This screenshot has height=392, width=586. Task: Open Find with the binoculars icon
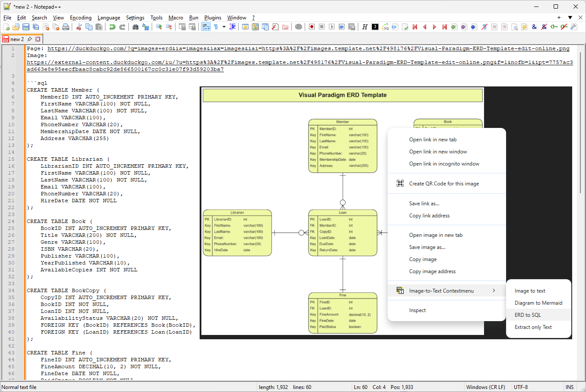[x=136, y=27]
